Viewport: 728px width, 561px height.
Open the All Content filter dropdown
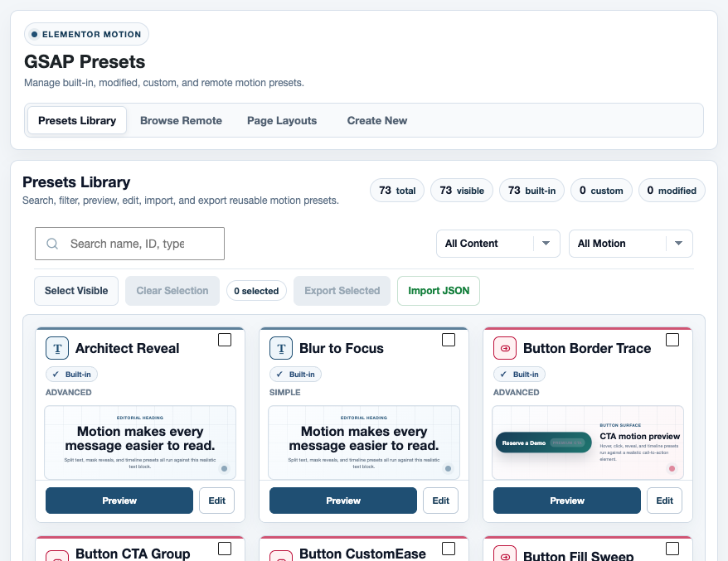498,244
